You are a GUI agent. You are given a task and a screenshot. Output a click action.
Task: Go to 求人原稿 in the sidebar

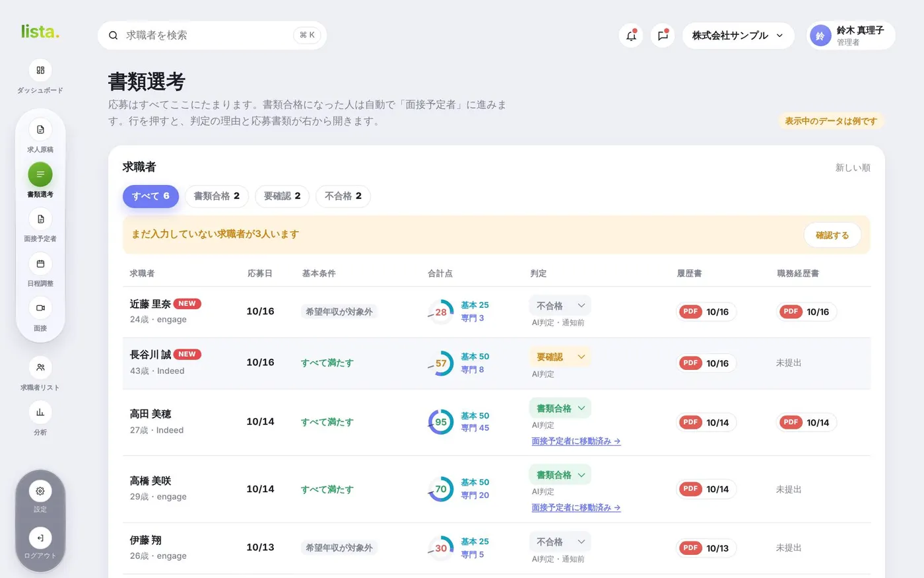pyautogui.click(x=40, y=129)
